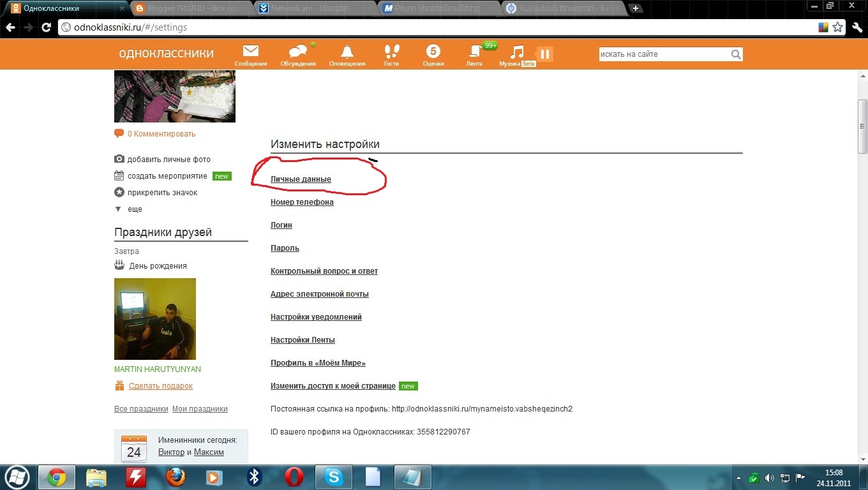Click the profile photo with cake

(x=175, y=96)
